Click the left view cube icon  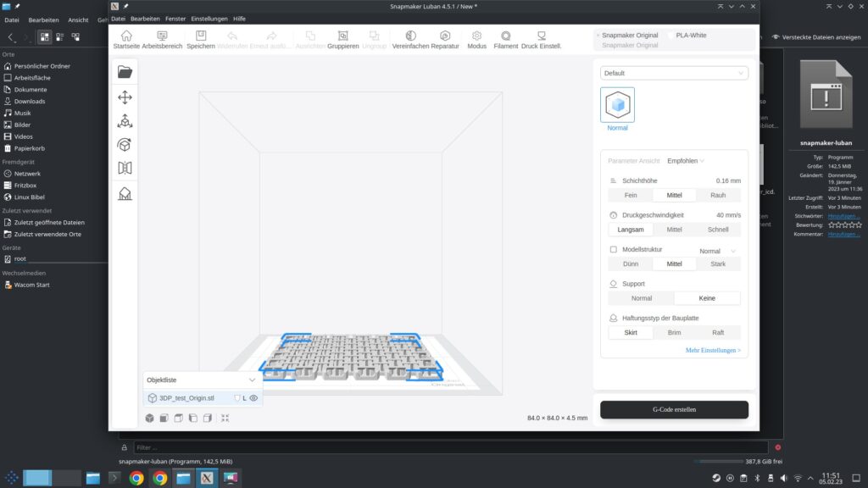tap(192, 419)
